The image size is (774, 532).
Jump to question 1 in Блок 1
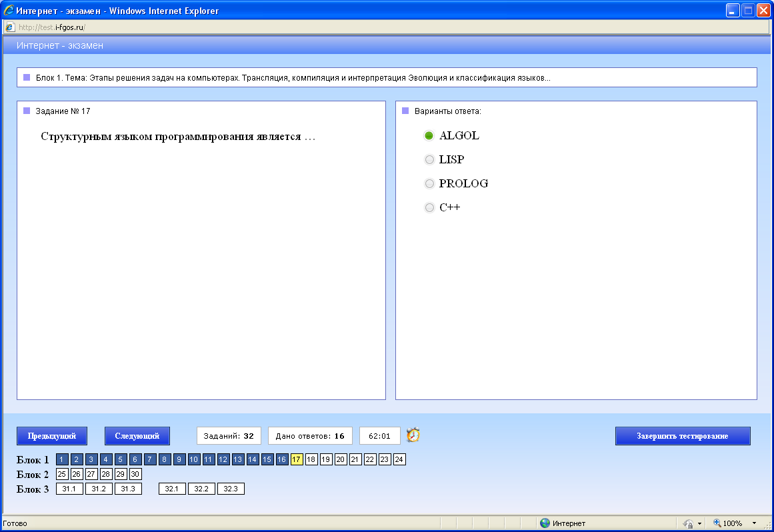(x=62, y=459)
